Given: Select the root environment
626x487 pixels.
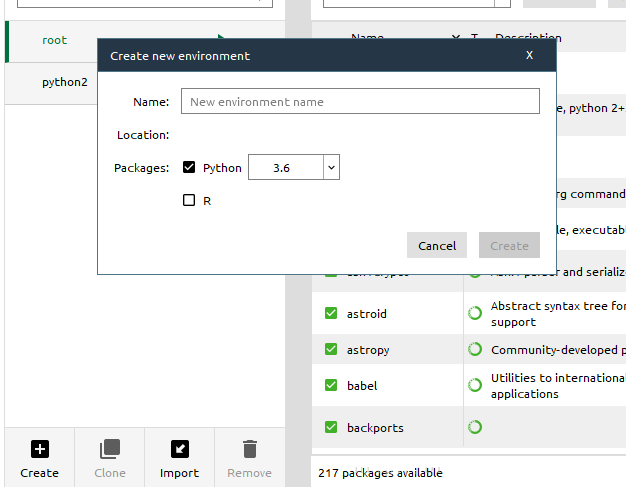Looking at the screenshot, I should (x=55, y=40).
